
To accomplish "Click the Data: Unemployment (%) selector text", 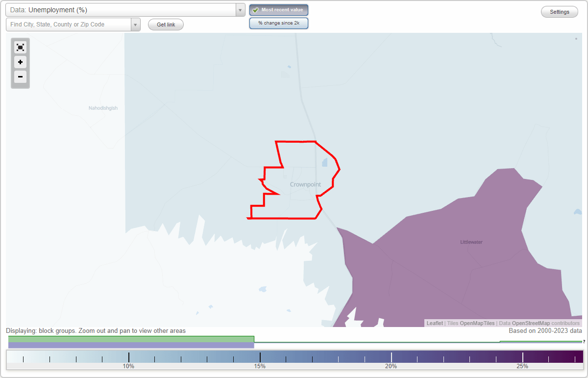I will tap(49, 10).
